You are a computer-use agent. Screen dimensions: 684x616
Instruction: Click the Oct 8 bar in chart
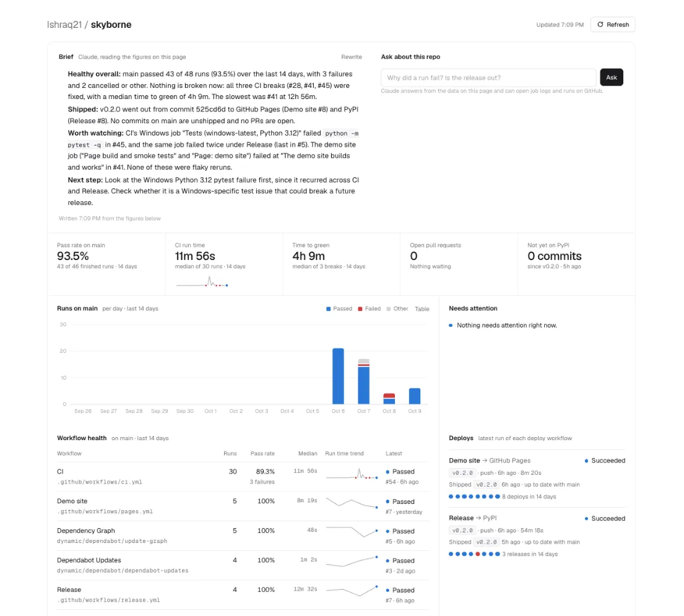coord(389,399)
